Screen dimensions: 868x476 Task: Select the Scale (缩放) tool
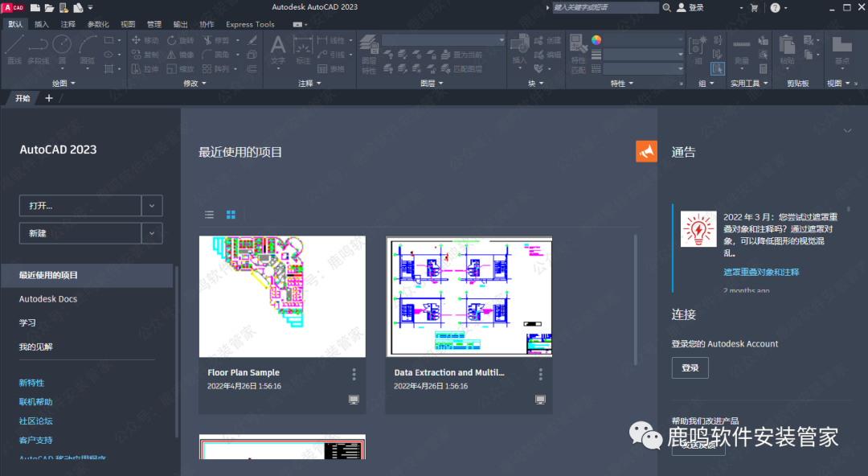point(181,68)
